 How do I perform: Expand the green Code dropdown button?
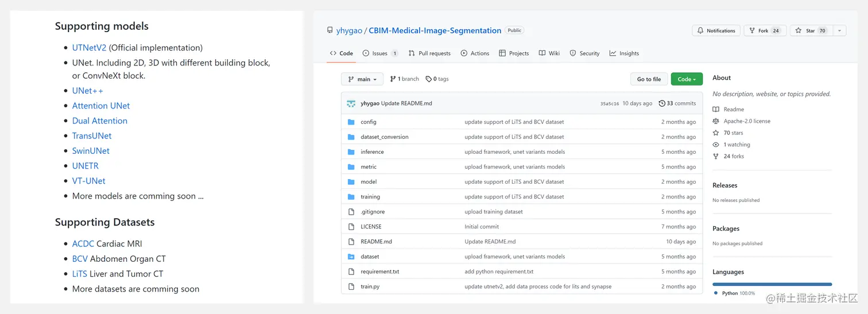687,79
